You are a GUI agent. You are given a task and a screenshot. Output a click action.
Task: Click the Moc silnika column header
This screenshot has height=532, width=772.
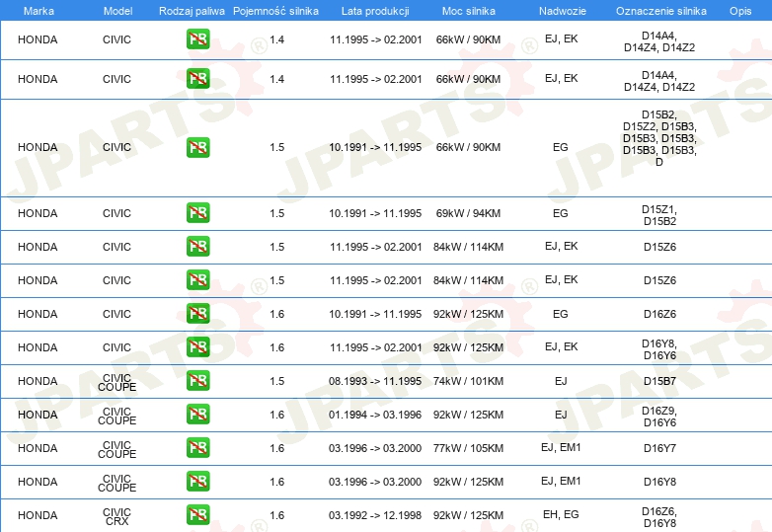click(468, 11)
